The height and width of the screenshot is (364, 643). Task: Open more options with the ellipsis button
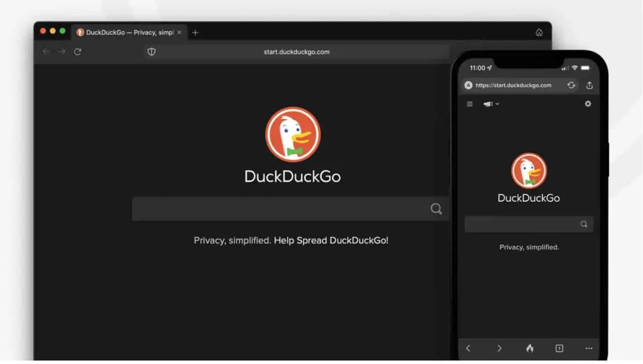pyautogui.click(x=588, y=348)
